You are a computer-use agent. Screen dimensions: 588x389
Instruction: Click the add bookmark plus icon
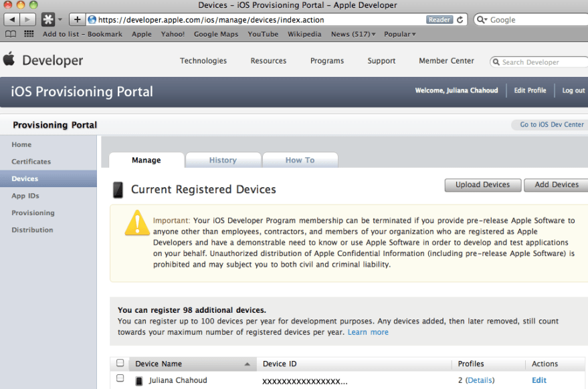tap(77, 20)
